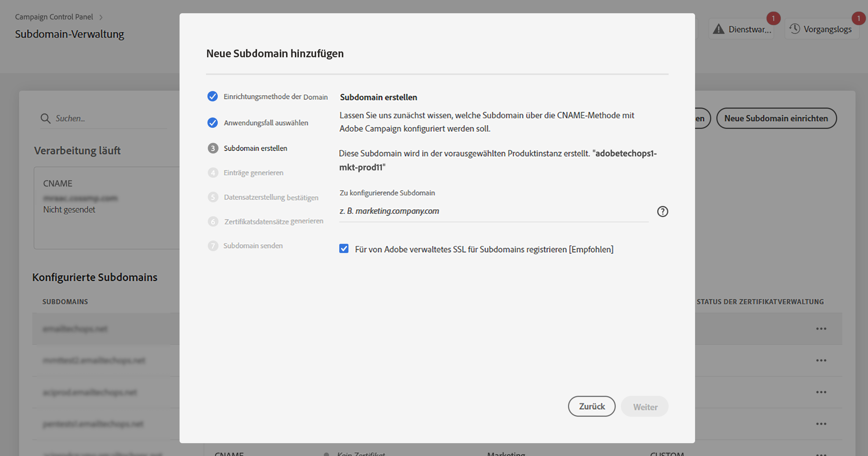
Task: Click completed step checkmark for Anwendungsfall auswählen
Action: [x=213, y=123]
